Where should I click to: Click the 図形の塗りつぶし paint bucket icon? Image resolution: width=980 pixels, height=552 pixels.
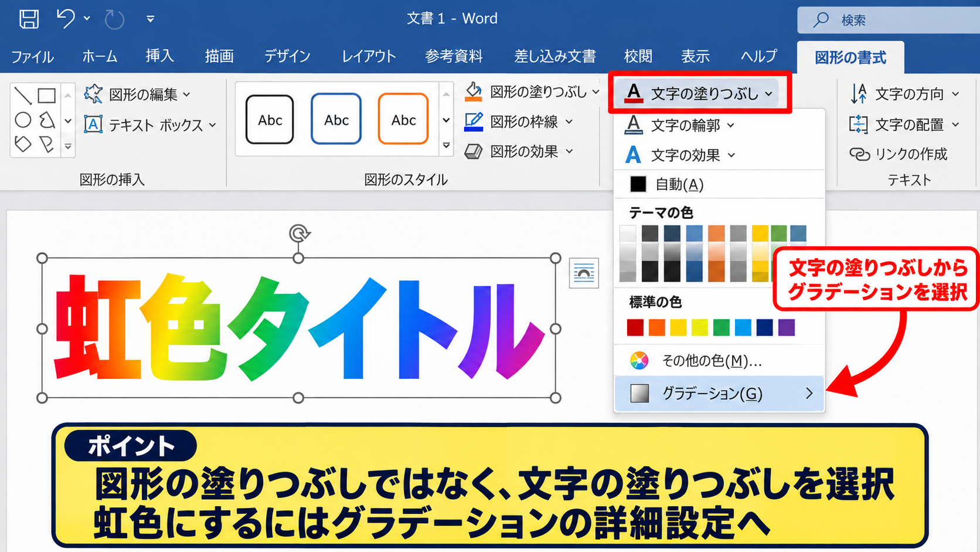tap(473, 92)
